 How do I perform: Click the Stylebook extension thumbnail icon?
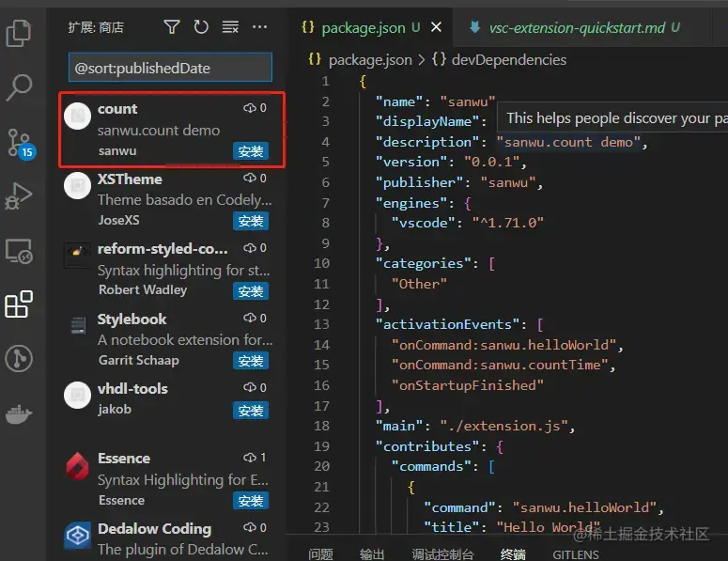tap(78, 325)
